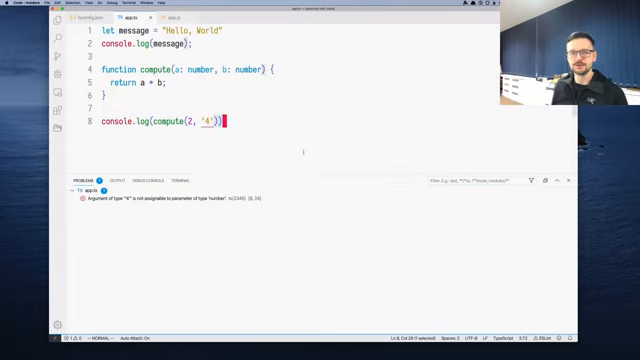The width and height of the screenshot is (640, 360).
Task: Close the app.ts editor tab
Action: click(150, 18)
